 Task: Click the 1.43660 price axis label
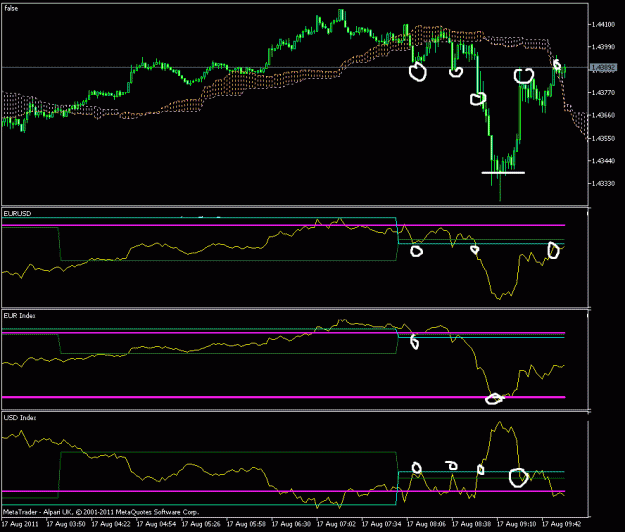point(603,116)
